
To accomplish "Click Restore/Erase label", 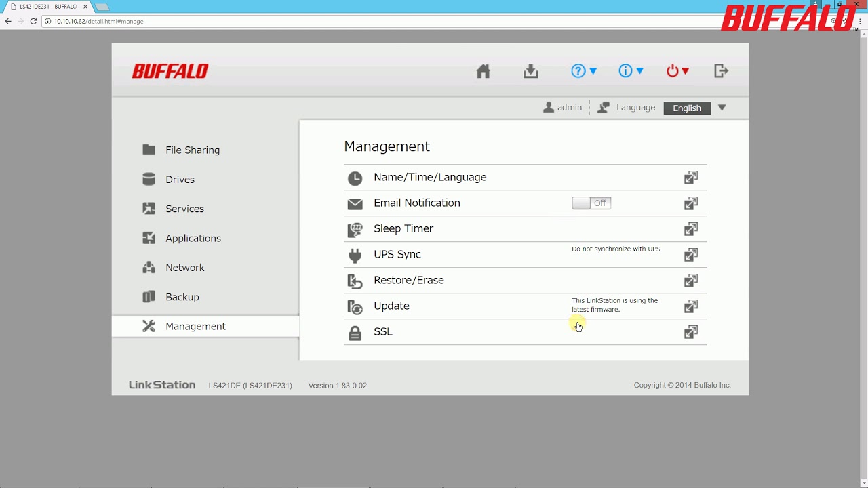I will (409, 280).
